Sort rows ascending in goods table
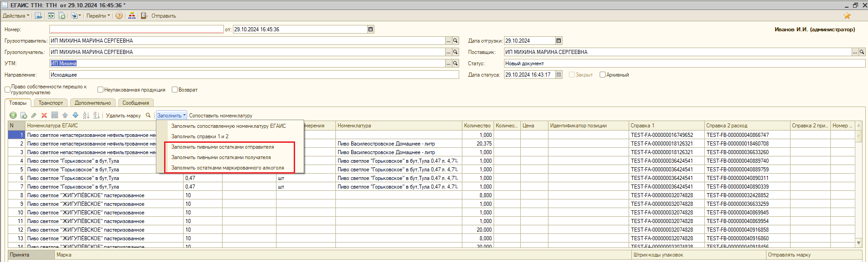 (86, 116)
